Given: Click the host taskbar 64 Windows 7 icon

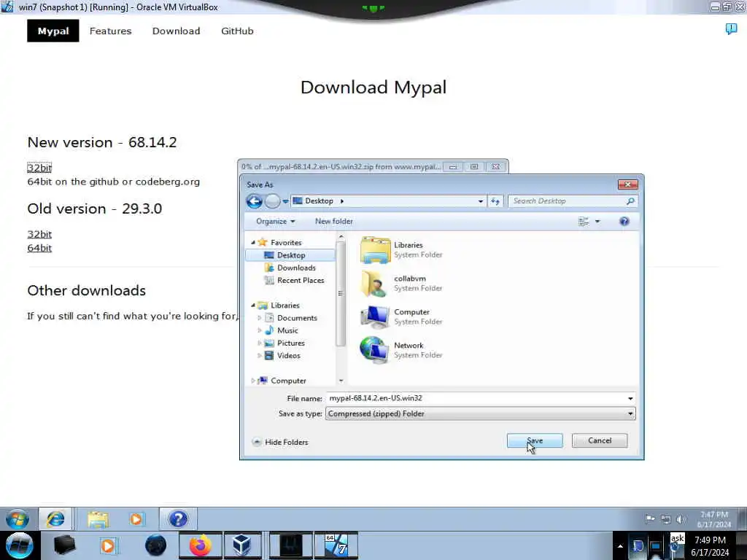Looking at the screenshot, I should [x=336, y=545].
